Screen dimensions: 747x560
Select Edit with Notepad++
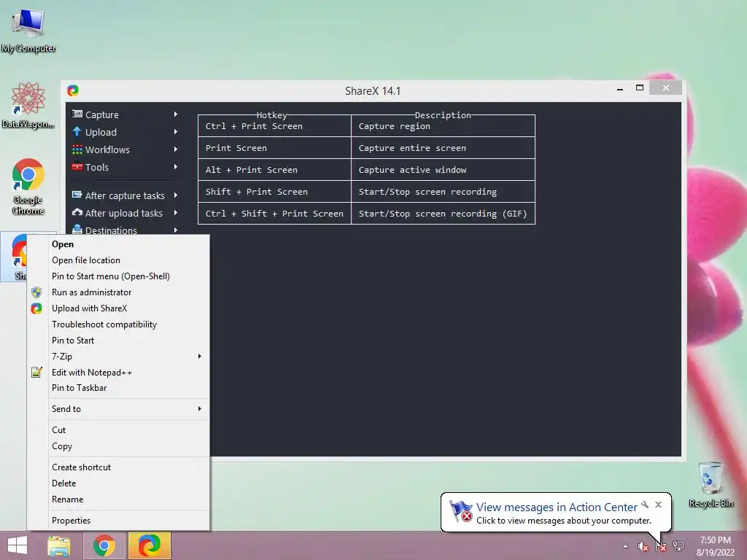118,372
